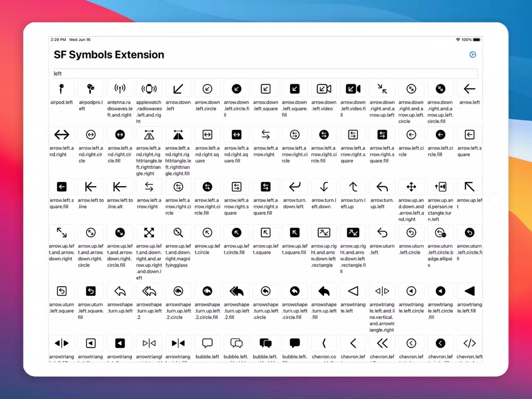The width and height of the screenshot is (532, 399).
Task: Click the '2:29 PM' clock text
Action: click(x=59, y=40)
